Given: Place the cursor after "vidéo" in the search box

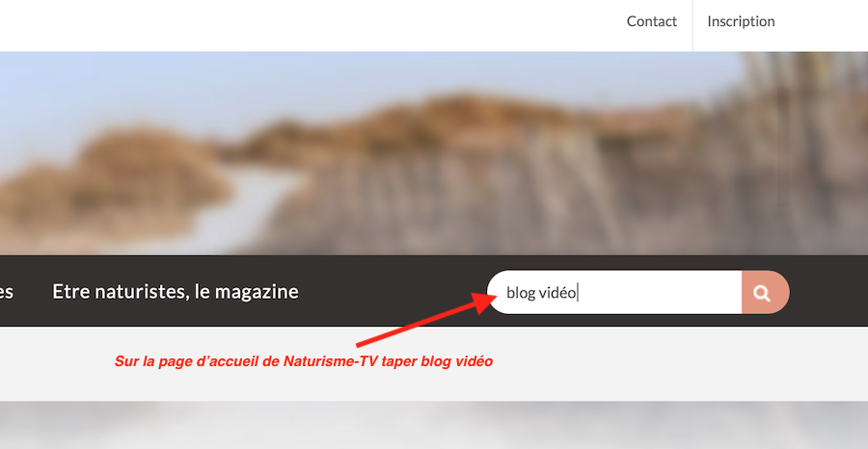Looking at the screenshot, I should [x=578, y=293].
